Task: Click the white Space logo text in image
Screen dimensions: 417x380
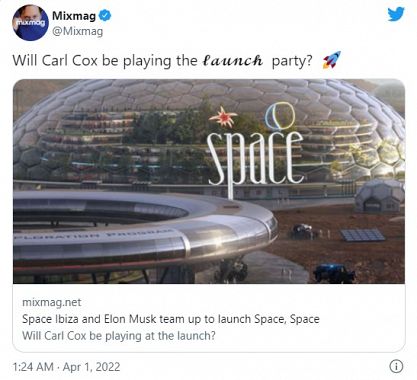Action: coord(255,158)
